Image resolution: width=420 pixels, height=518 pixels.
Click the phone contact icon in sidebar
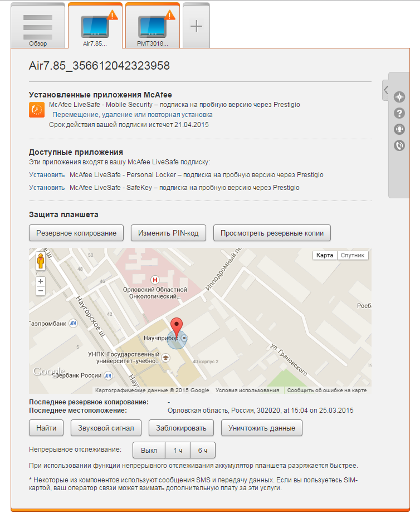tap(399, 145)
